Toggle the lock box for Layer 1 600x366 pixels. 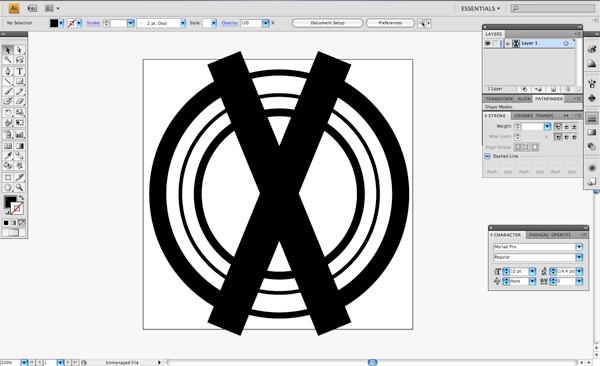click(x=496, y=43)
